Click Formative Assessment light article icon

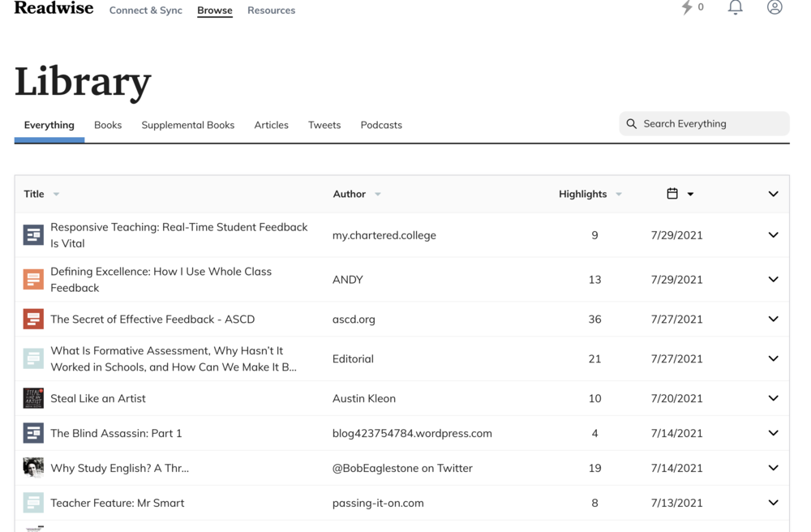[x=33, y=358]
